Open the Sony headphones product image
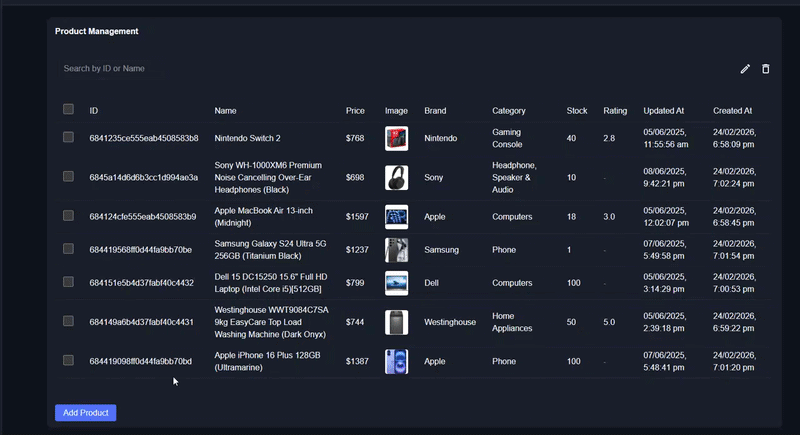Screen dimensions: 800x435 (x=397, y=177)
